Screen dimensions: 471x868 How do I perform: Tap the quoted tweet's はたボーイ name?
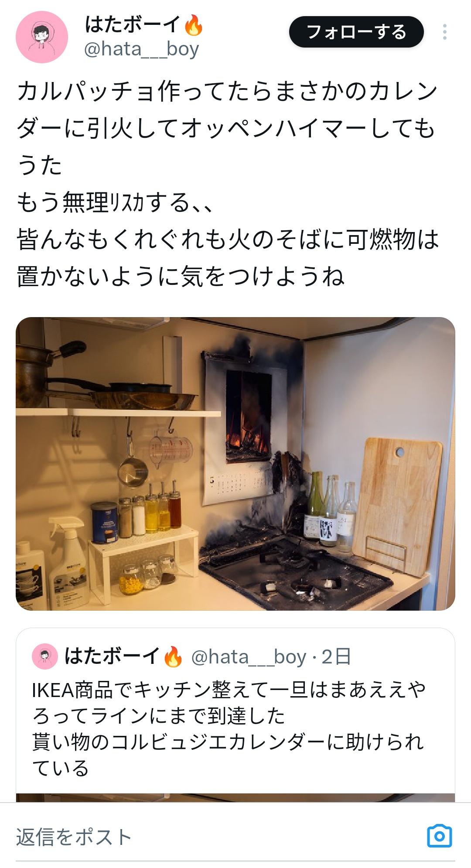point(113,656)
